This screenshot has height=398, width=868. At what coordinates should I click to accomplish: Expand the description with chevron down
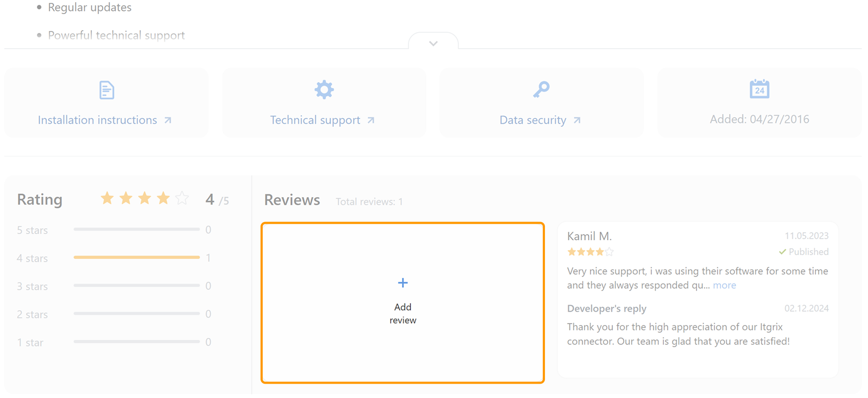(433, 43)
